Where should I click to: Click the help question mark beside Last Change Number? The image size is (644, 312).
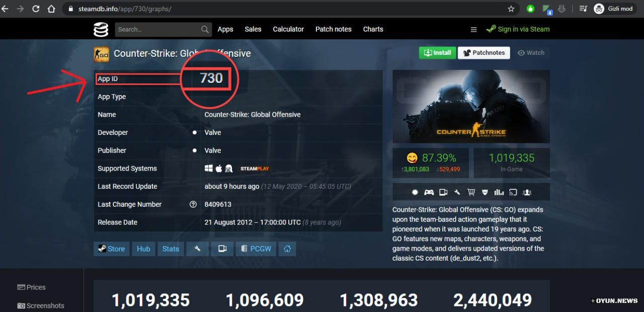tap(193, 204)
